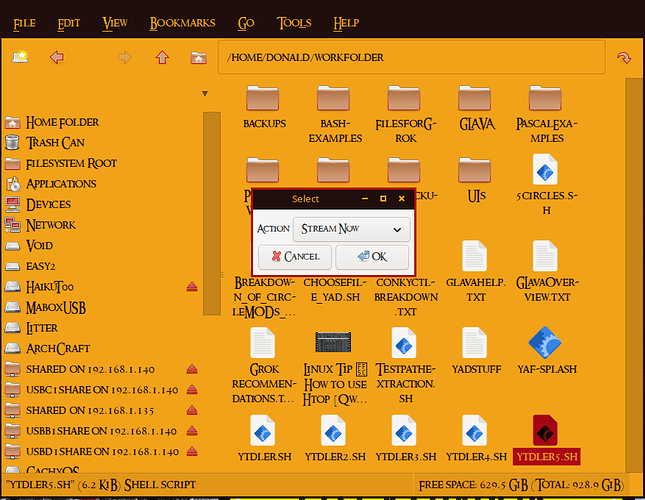
Task: Go up to the parent folder
Action: (x=161, y=58)
